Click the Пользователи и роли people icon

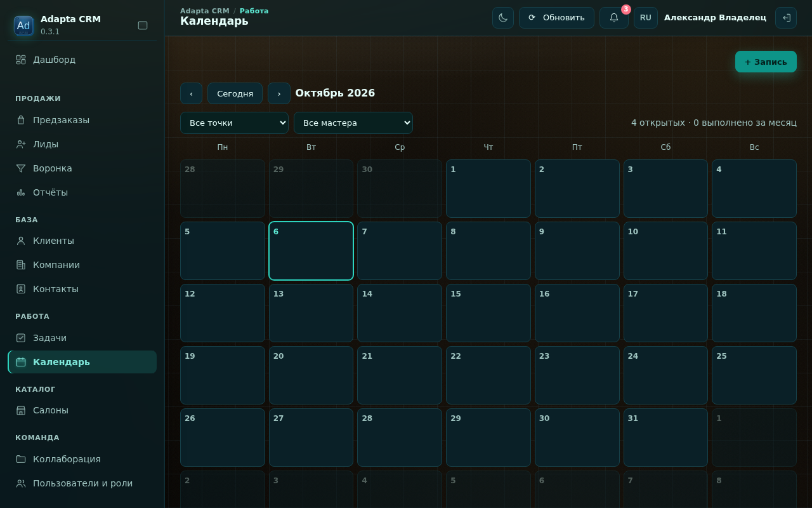coord(21,483)
